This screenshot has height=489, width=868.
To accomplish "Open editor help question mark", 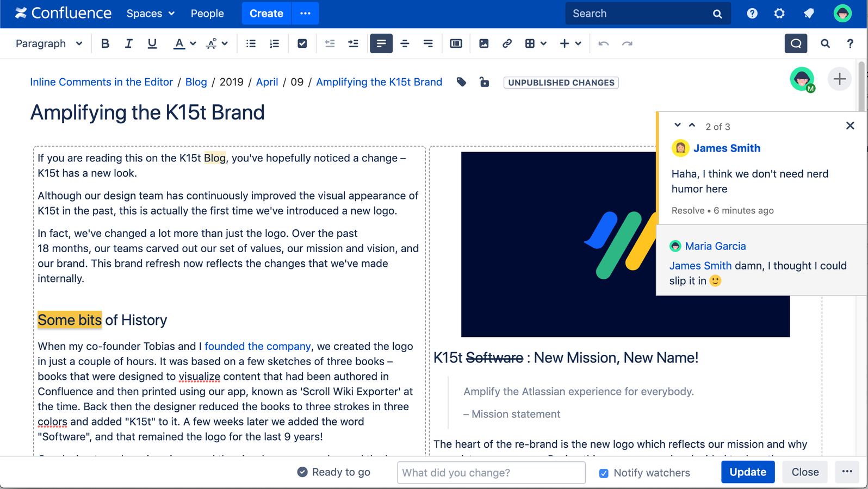I will [x=850, y=43].
